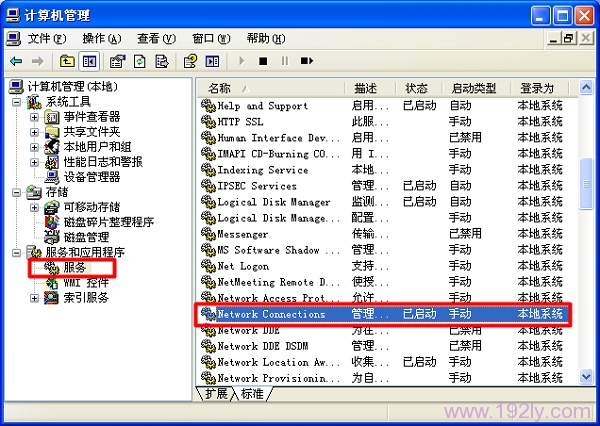Click the 可移动存储 tree icon

pyautogui.click(x=52, y=207)
